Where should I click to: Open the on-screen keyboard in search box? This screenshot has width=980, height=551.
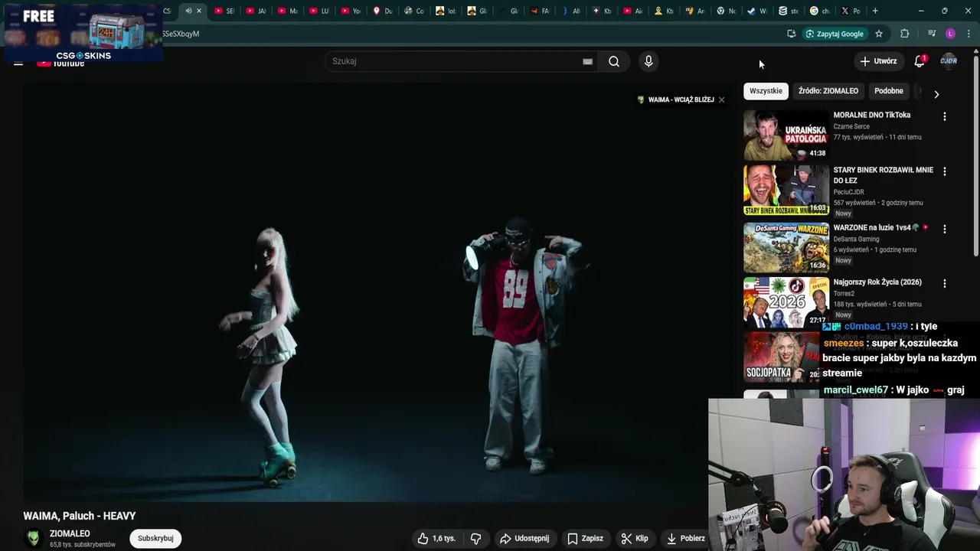[x=587, y=62]
